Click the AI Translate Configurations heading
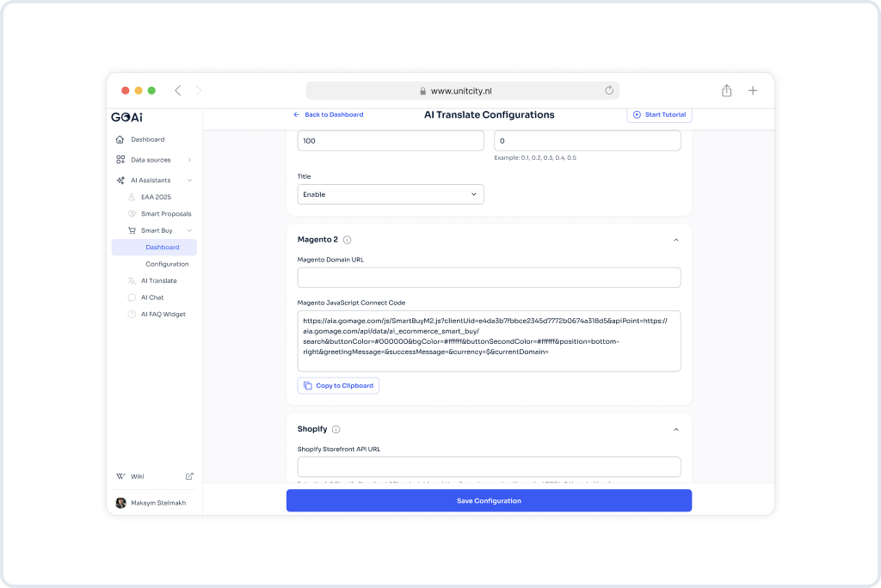 [489, 114]
